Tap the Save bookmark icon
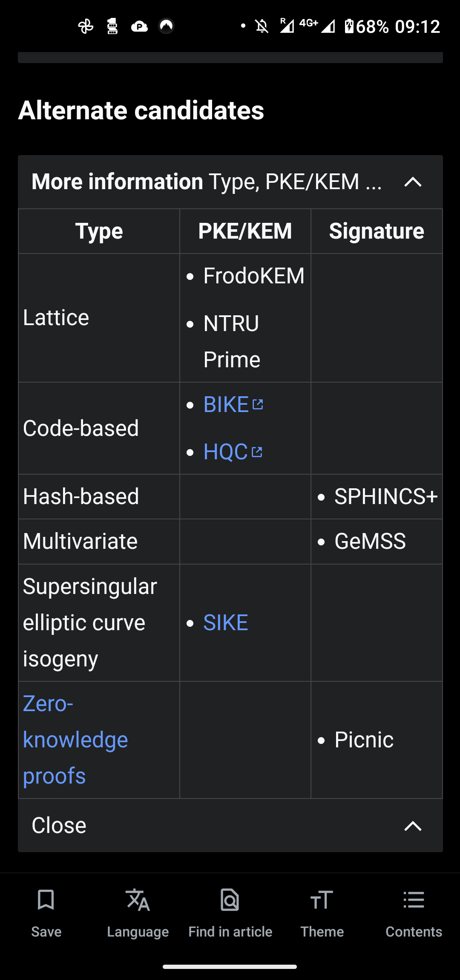The width and height of the screenshot is (460, 980). [46, 900]
